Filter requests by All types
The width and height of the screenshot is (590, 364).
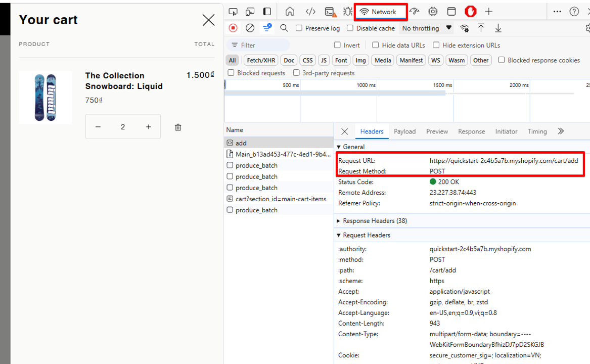tap(233, 60)
